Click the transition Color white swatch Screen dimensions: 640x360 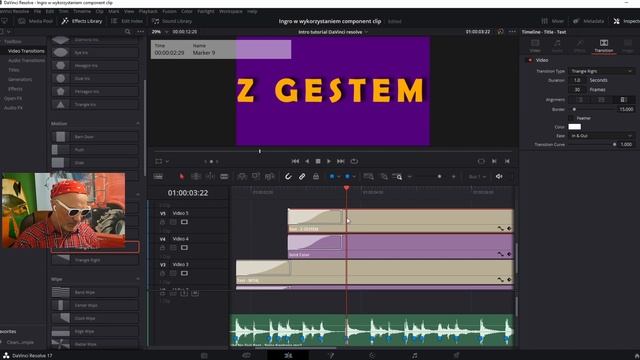574,127
